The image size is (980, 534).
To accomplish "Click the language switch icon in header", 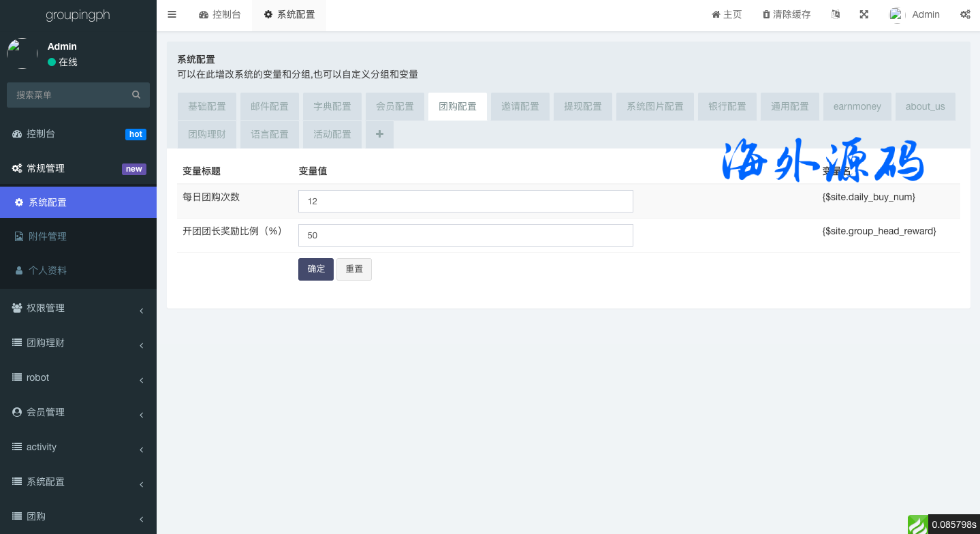I will [835, 14].
